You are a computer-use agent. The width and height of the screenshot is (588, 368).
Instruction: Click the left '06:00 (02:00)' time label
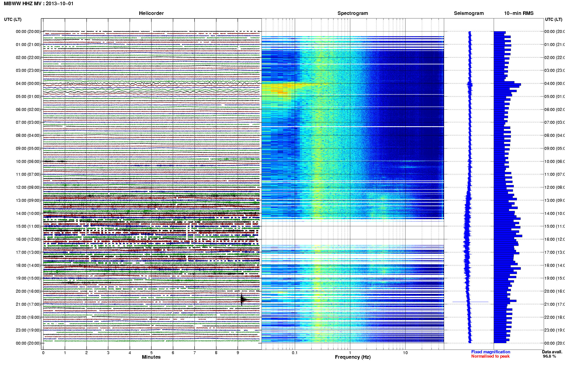[28, 109]
